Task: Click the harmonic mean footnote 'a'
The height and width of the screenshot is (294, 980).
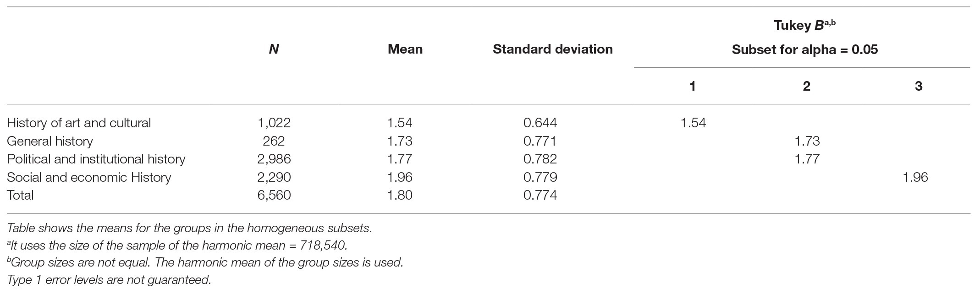Action: (177, 245)
